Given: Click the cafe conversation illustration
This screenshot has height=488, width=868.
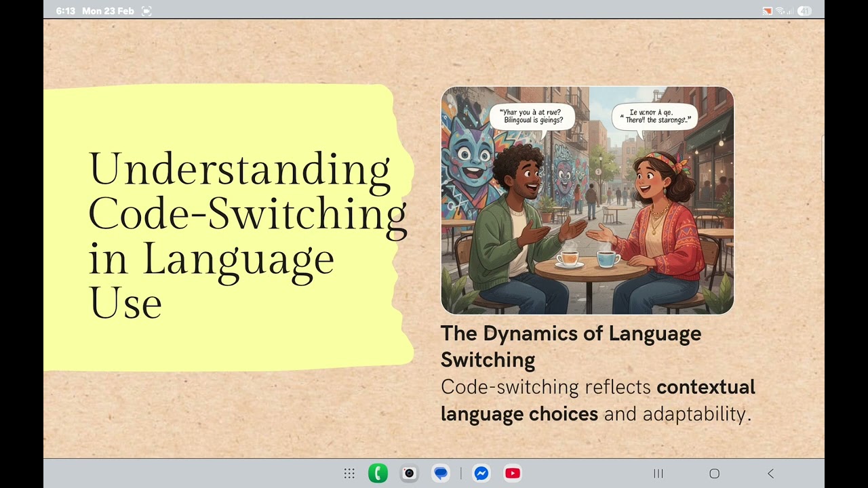Looking at the screenshot, I should (x=587, y=201).
